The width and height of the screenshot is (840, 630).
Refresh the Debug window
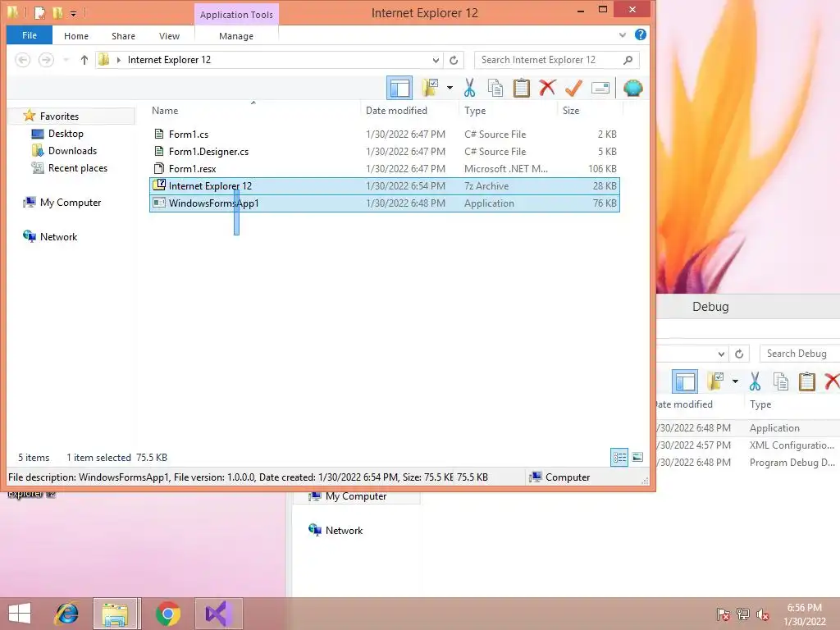click(x=739, y=354)
